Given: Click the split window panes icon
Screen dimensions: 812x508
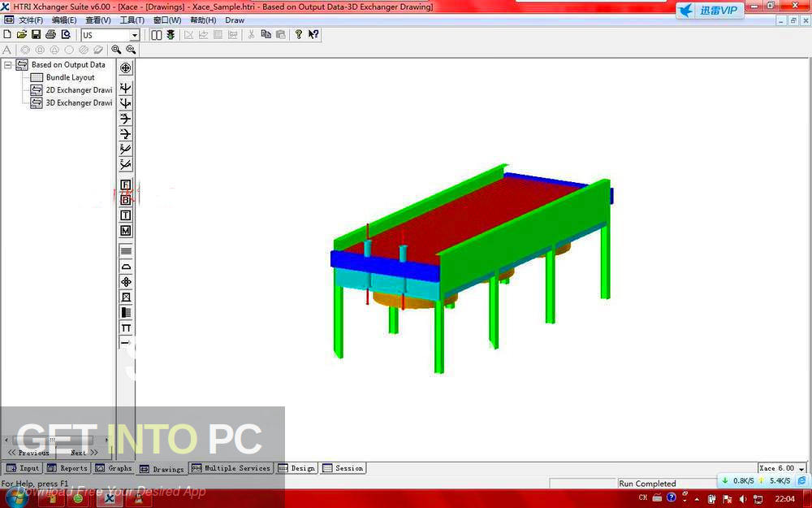Looking at the screenshot, I should (x=157, y=35).
